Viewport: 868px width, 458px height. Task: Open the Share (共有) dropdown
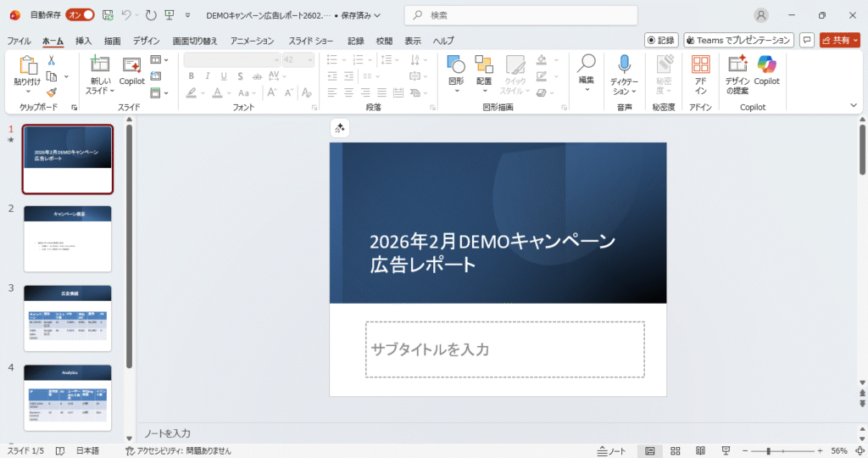[839, 40]
